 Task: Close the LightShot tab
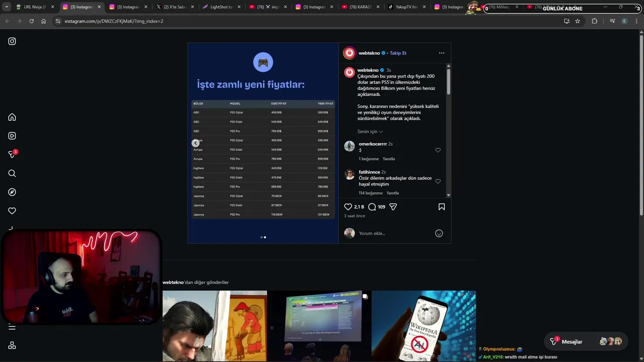[x=238, y=7]
